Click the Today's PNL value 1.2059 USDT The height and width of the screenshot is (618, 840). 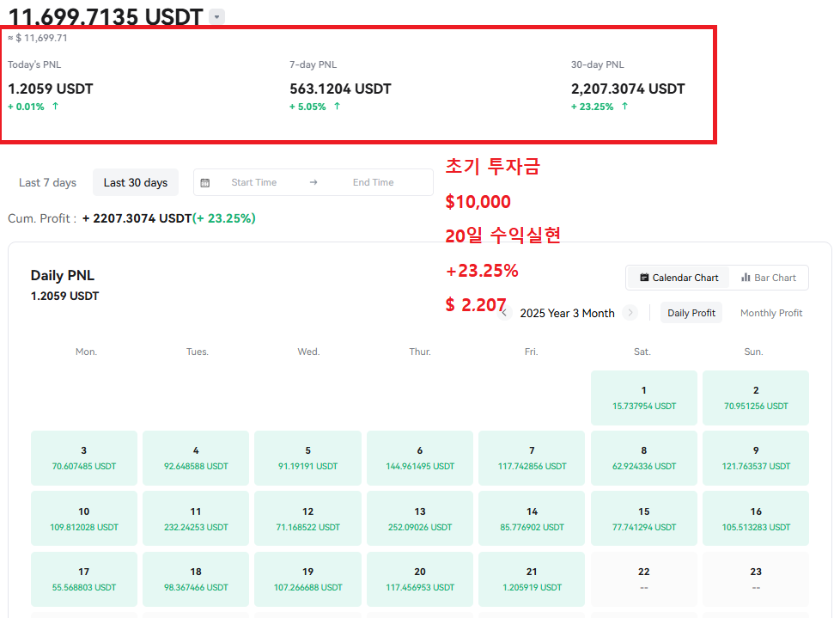pos(51,89)
